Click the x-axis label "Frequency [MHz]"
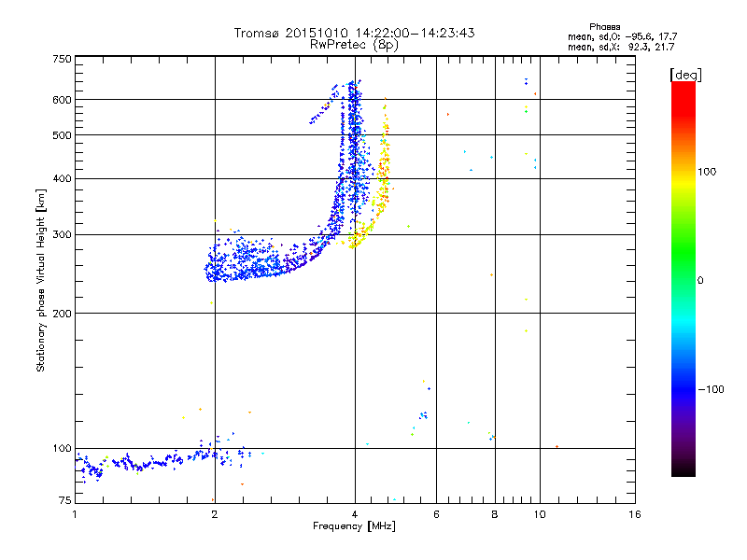This screenshot has height=560, width=747. [x=354, y=526]
